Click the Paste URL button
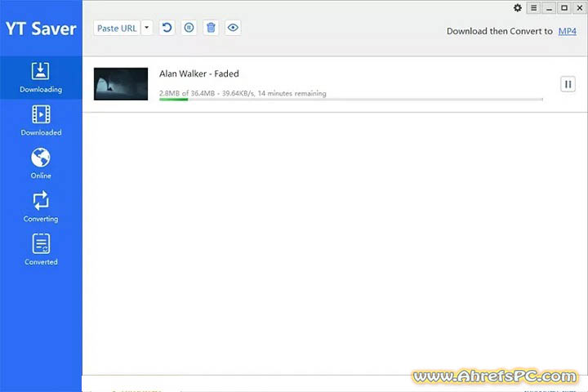 (x=117, y=28)
